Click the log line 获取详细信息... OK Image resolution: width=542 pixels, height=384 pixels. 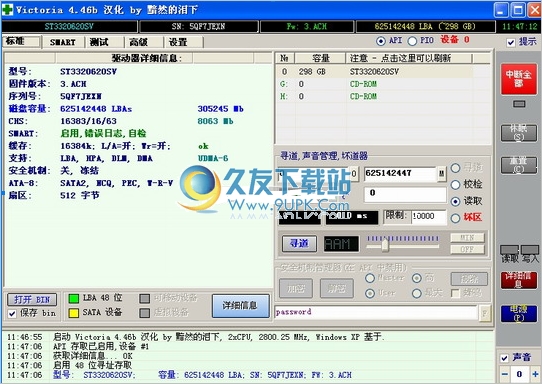(x=92, y=356)
